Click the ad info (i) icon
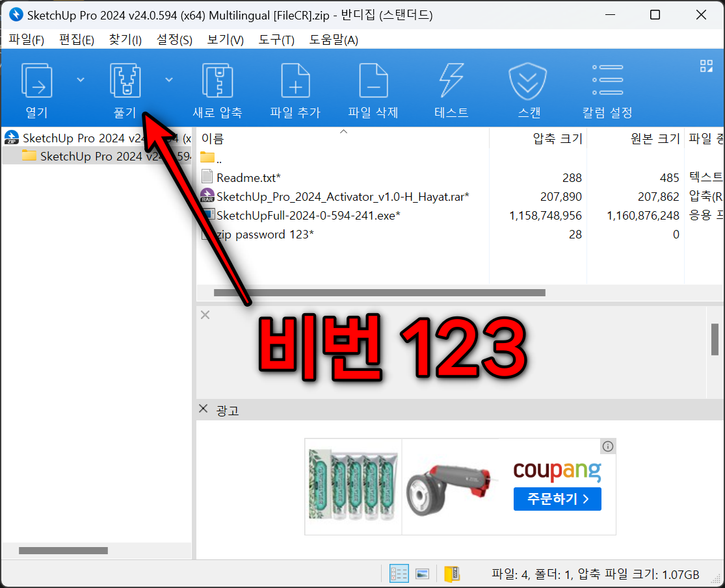 point(607,446)
